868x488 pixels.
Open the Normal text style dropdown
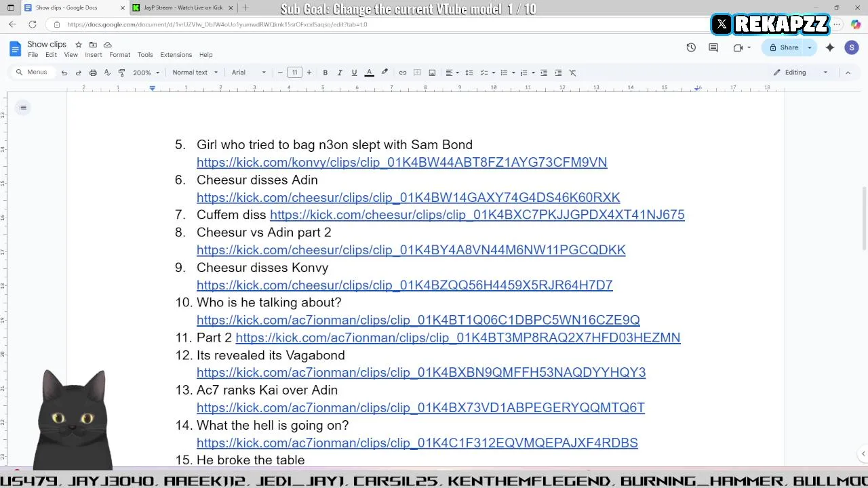click(195, 73)
